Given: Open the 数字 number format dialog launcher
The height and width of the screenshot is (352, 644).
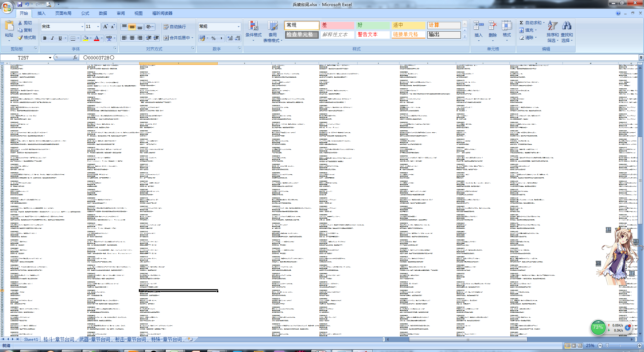Looking at the screenshot, I should pos(239,48).
